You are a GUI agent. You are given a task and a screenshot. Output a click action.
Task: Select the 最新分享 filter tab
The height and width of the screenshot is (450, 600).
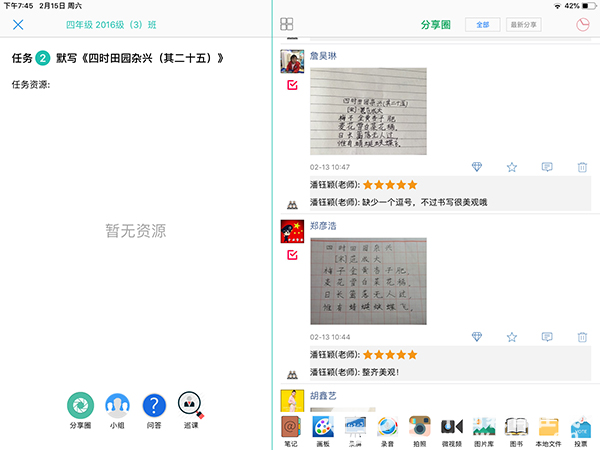[523, 24]
